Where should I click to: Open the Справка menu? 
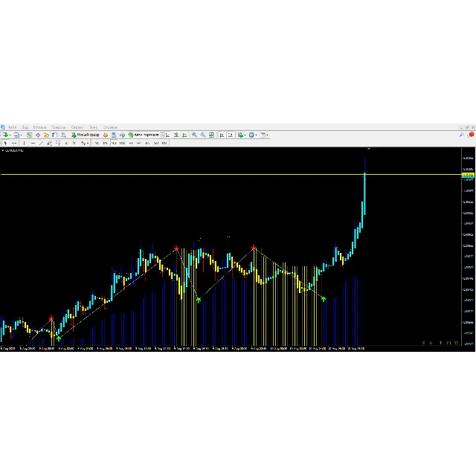pos(110,127)
